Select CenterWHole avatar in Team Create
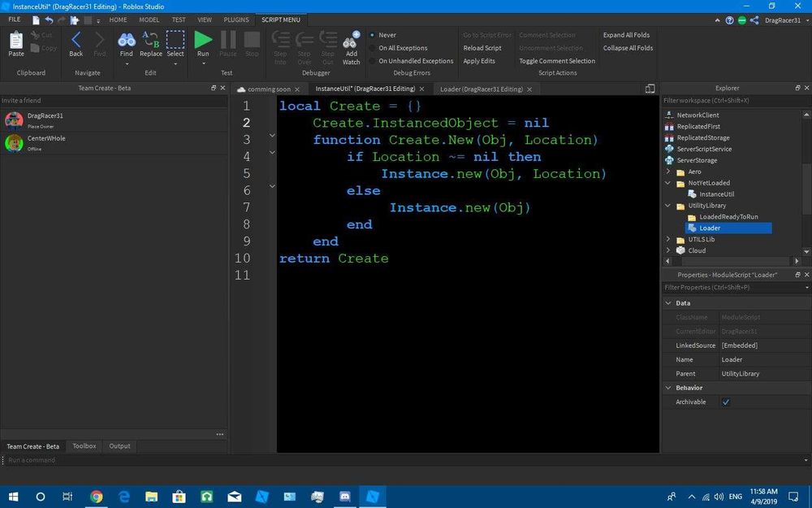The width and height of the screenshot is (812, 508). pos(14,142)
